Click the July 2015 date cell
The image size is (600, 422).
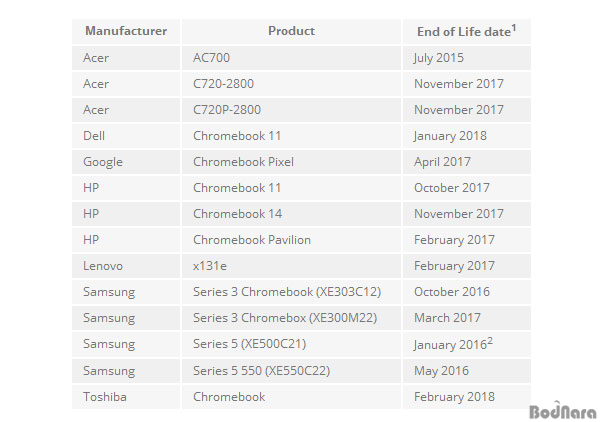point(440,58)
